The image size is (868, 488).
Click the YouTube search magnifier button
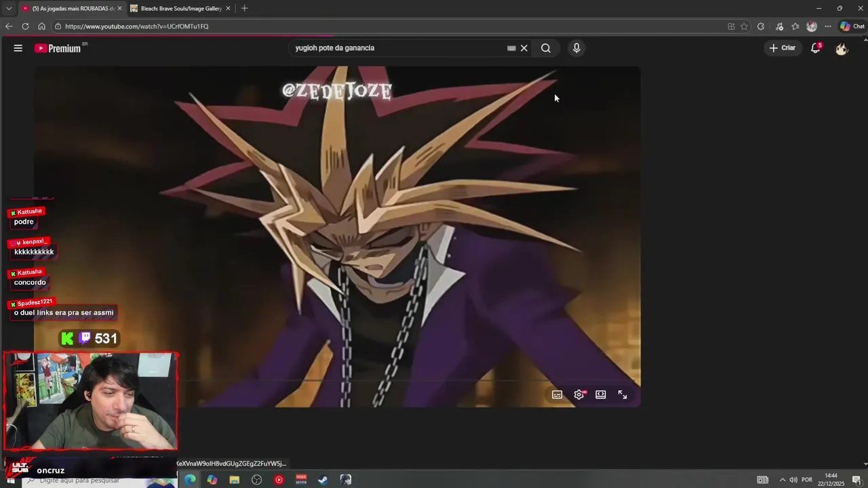click(546, 48)
